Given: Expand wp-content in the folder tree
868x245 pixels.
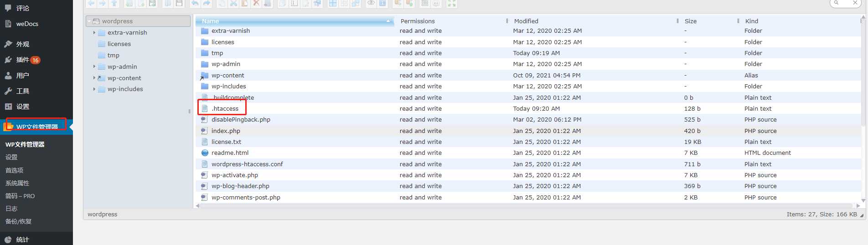Looking at the screenshot, I should click(x=94, y=78).
